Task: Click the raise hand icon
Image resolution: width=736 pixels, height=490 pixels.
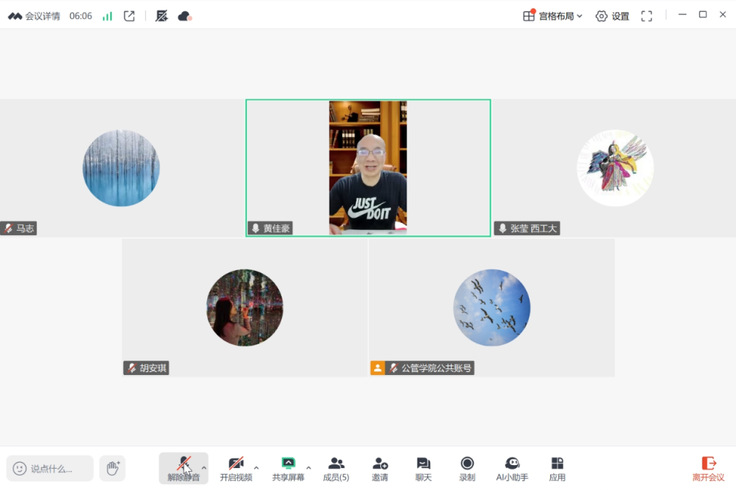Action: [113, 468]
